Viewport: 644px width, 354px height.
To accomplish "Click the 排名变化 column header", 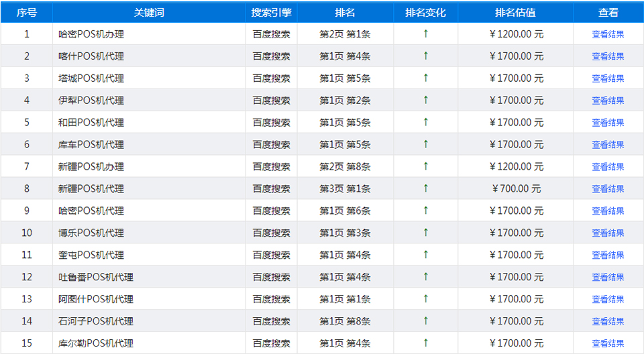I will [425, 13].
